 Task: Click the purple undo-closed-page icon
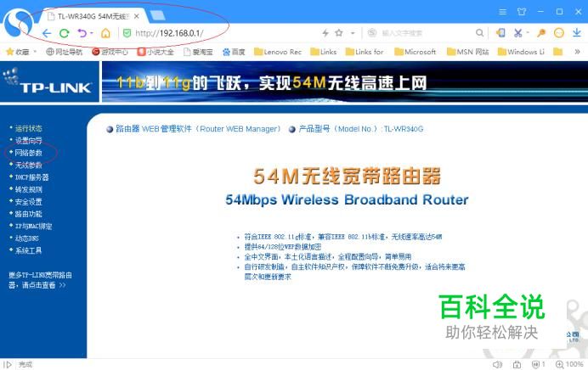coord(82,33)
